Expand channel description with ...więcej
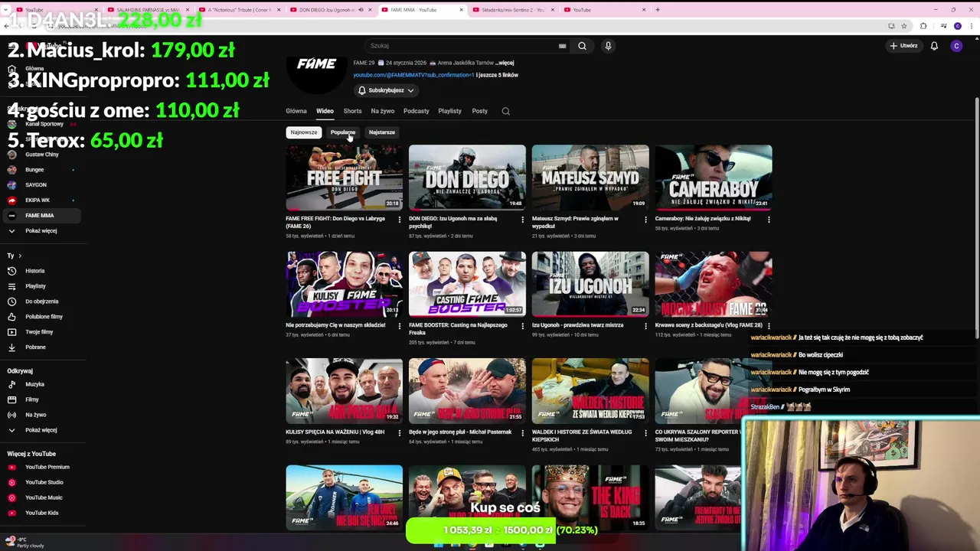 coord(505,63)
